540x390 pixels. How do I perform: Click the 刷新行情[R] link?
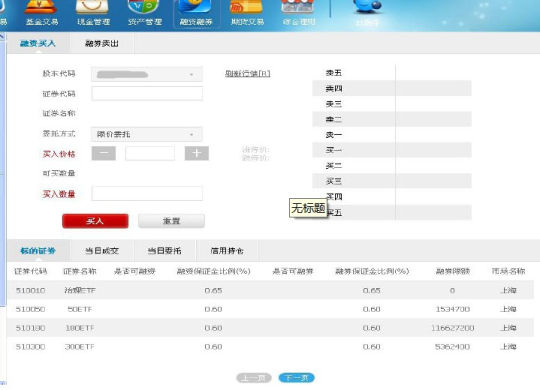coord(247,73)
